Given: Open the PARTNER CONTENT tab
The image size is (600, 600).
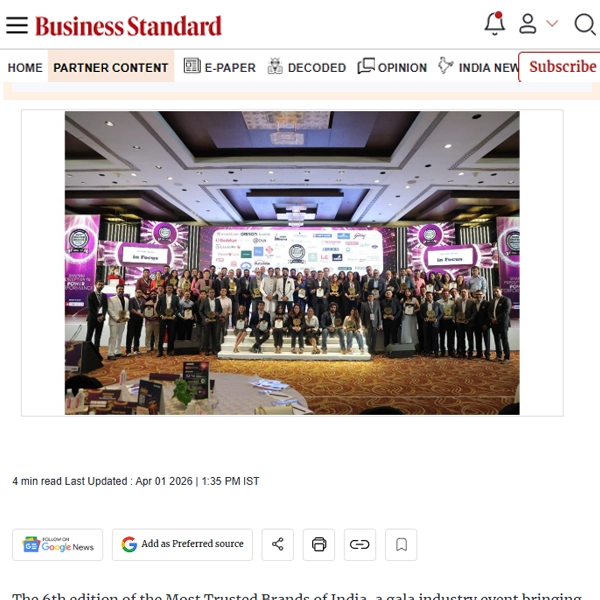Looking at the screenshot, I should tap(111, 67).
